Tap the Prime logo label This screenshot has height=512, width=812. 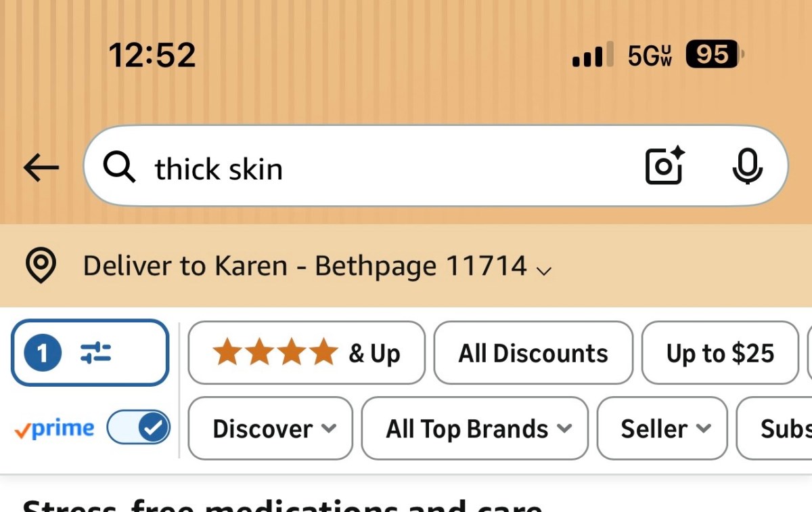tap(54, 429)
